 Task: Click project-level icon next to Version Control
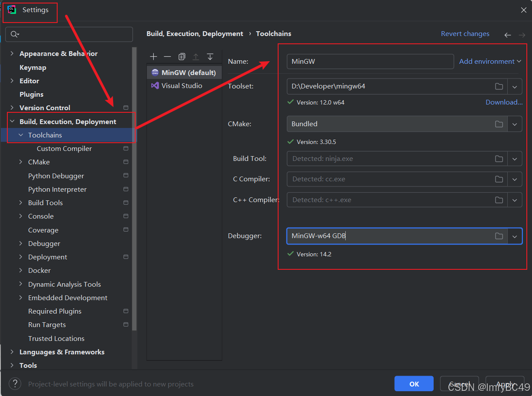(x=126, y=108)
